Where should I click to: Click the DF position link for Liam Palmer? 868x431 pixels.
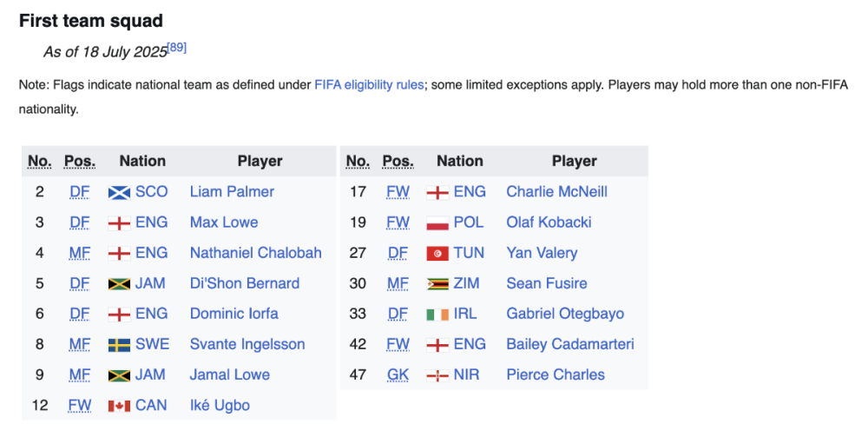80,192
